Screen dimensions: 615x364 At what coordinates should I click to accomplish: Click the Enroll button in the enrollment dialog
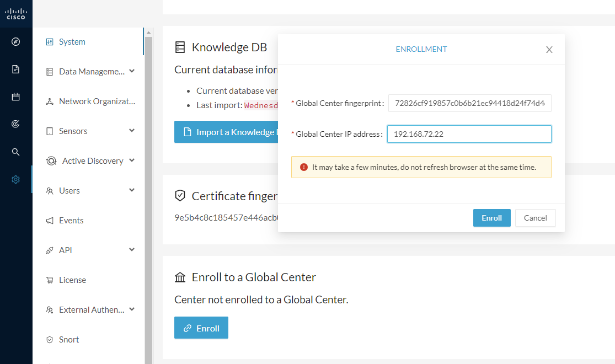pyautogui.click(x=491, y=217)
